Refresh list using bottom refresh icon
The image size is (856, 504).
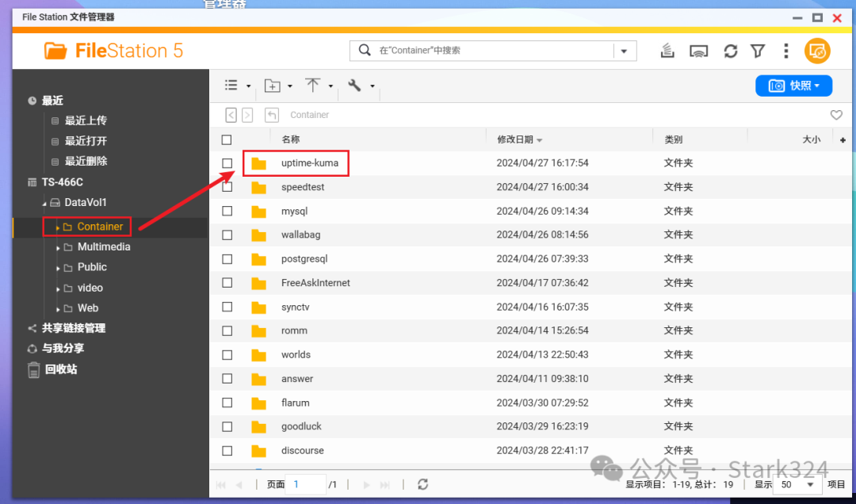tap(422, 484)
